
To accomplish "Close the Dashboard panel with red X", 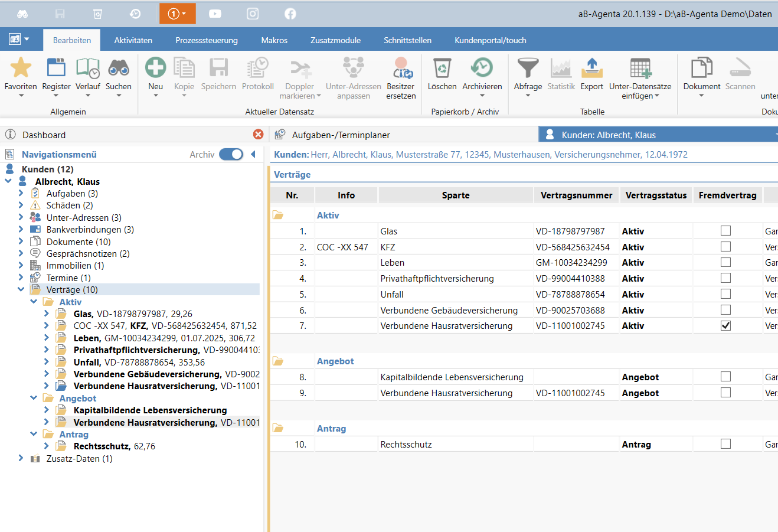I will pyautogui.click(x=258, y=135).
